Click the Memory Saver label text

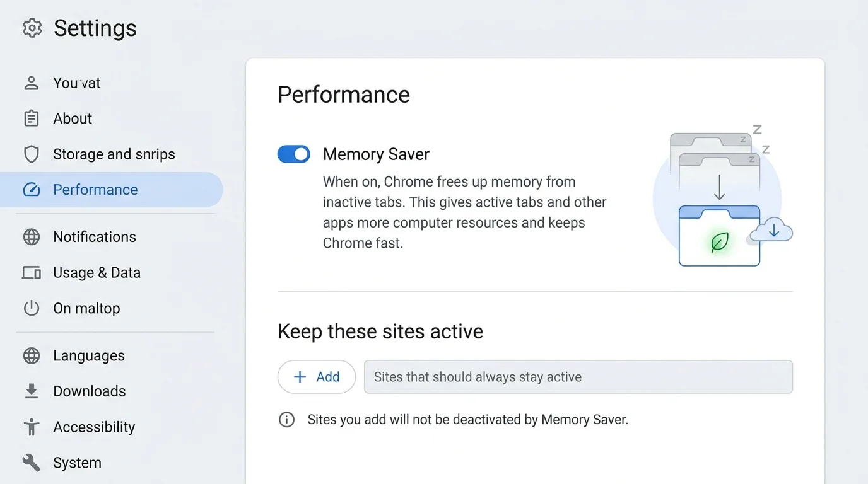coord(376,154)
